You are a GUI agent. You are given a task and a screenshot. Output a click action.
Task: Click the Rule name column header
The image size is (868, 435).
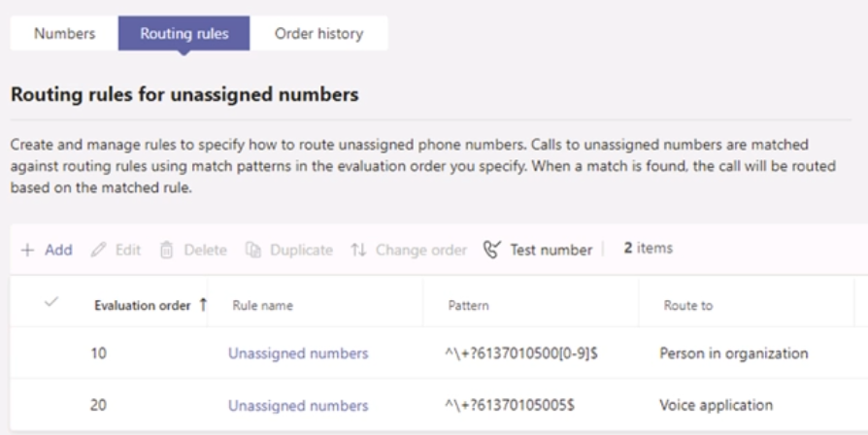click(262, 306)
